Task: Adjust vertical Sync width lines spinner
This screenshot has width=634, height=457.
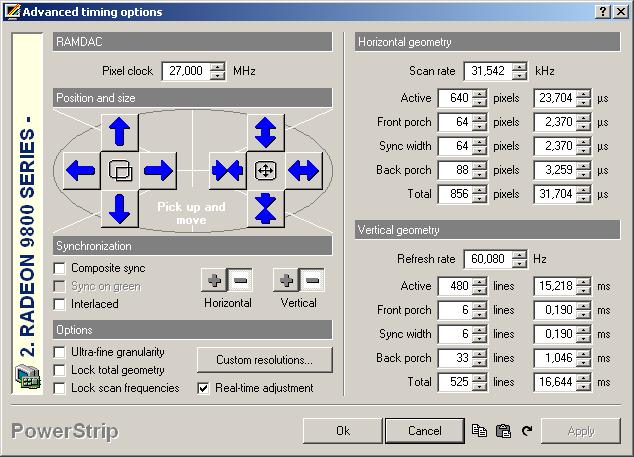Action: [480, 334]
